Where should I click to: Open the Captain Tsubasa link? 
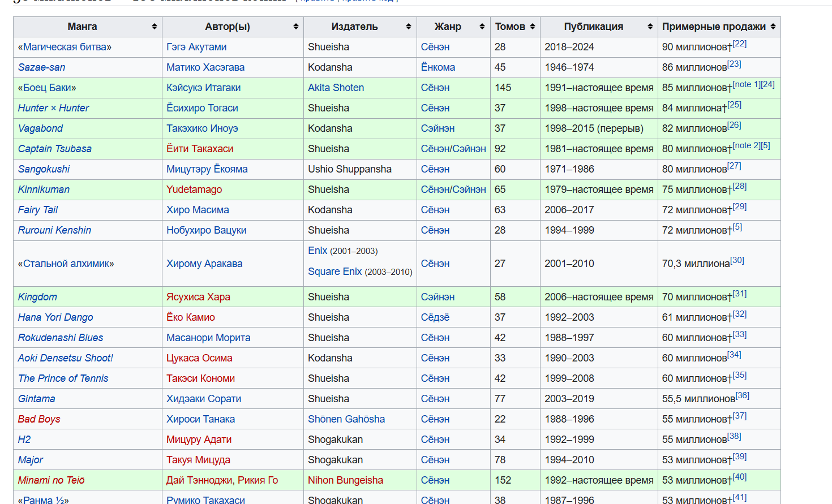[54, 149]
